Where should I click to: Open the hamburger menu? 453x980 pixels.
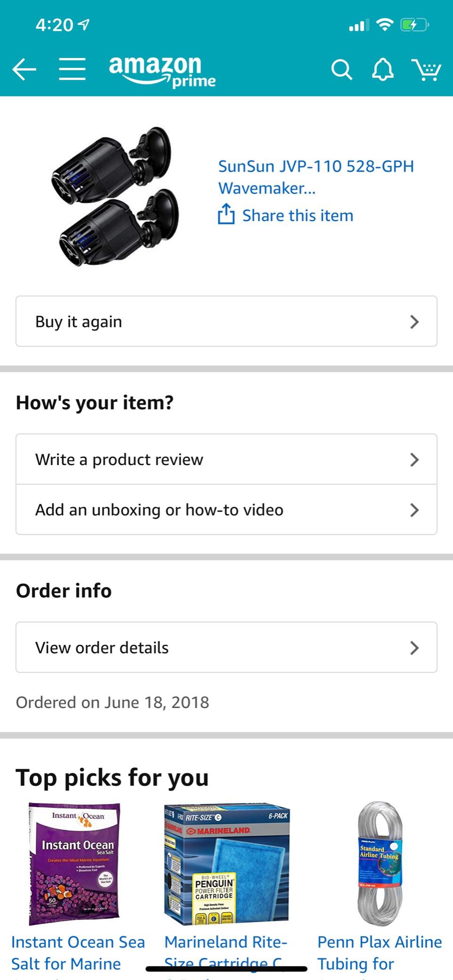pyautogui.click(x=72, y=70)
